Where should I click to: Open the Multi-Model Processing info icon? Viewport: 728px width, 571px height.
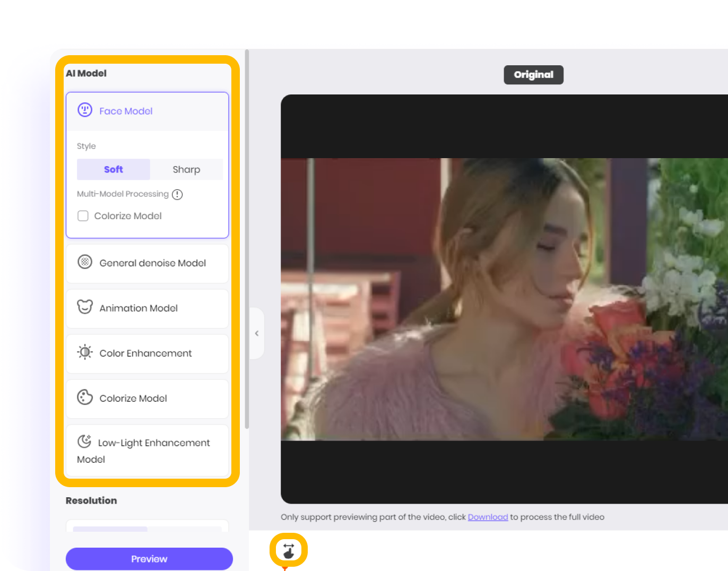coord(177,194)
